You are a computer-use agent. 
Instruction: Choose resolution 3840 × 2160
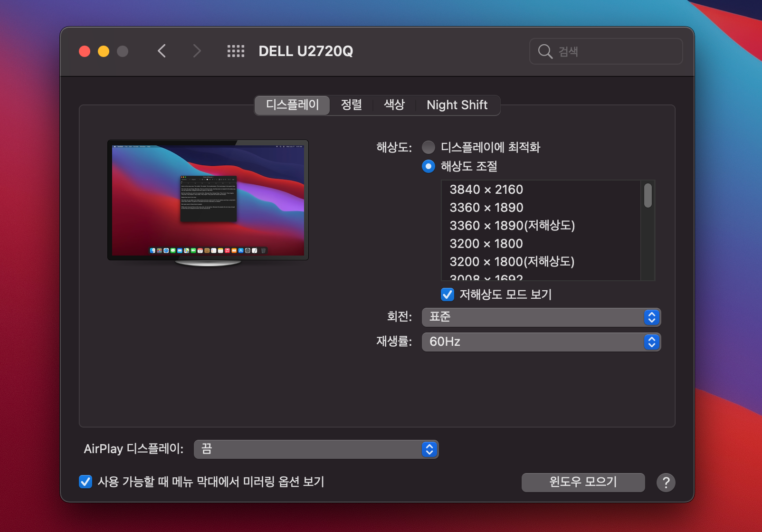[x=541, y=190]
